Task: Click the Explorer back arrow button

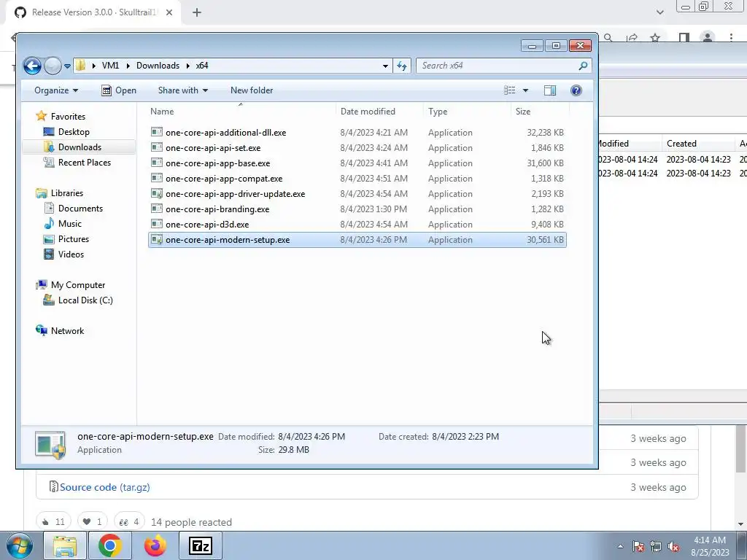Action: [32, 66]
